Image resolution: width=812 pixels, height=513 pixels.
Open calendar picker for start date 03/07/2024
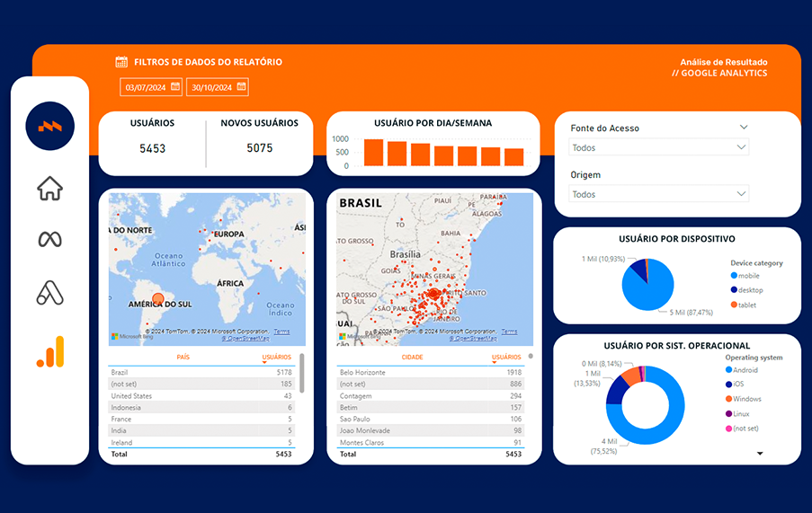175,86
